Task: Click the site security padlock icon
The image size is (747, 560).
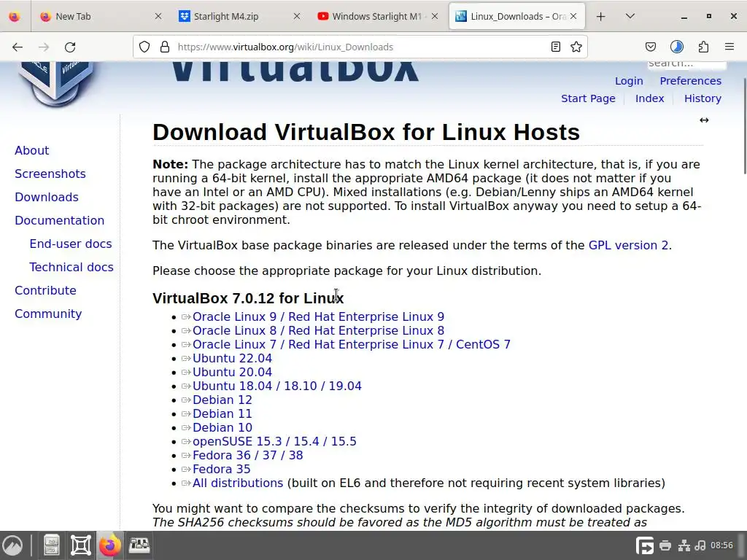Action: [x=165, y=47]
